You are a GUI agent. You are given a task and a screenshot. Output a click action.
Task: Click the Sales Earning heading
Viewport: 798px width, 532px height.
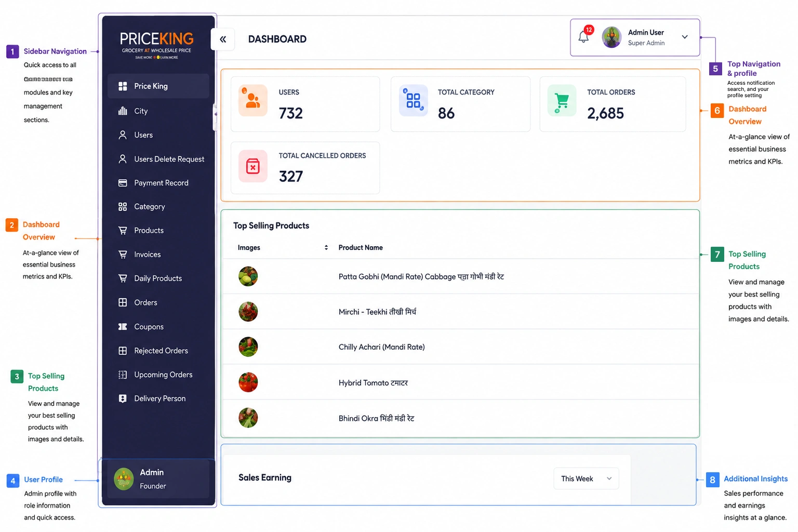tap(265, 477)
